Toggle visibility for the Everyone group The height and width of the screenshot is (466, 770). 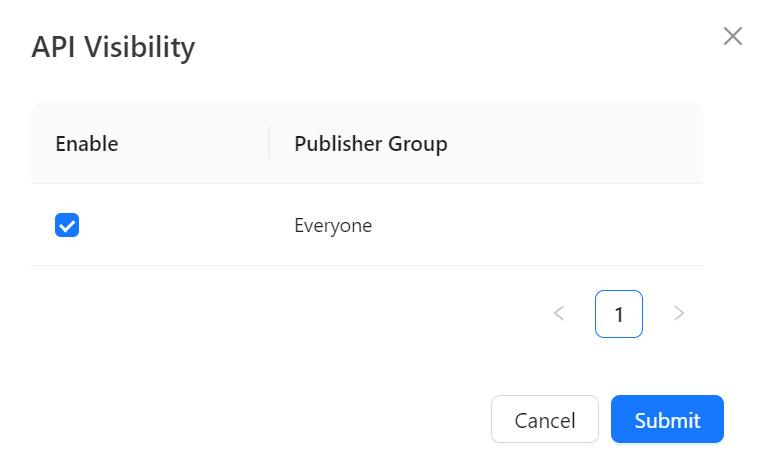[x=67, y=226]
